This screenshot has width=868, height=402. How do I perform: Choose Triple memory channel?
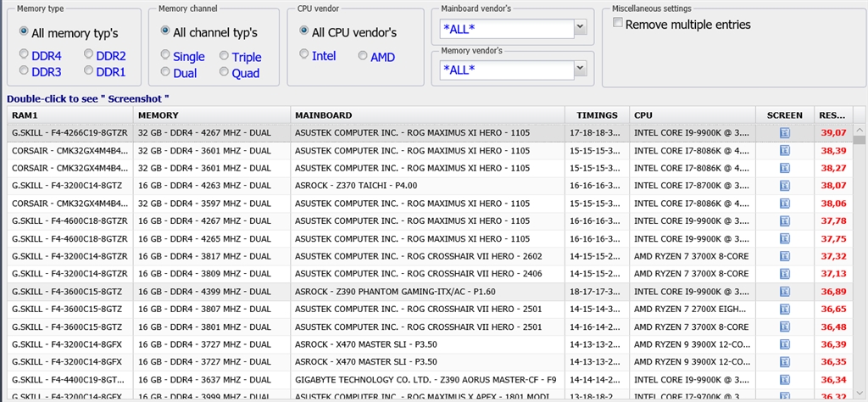(224, 55)
